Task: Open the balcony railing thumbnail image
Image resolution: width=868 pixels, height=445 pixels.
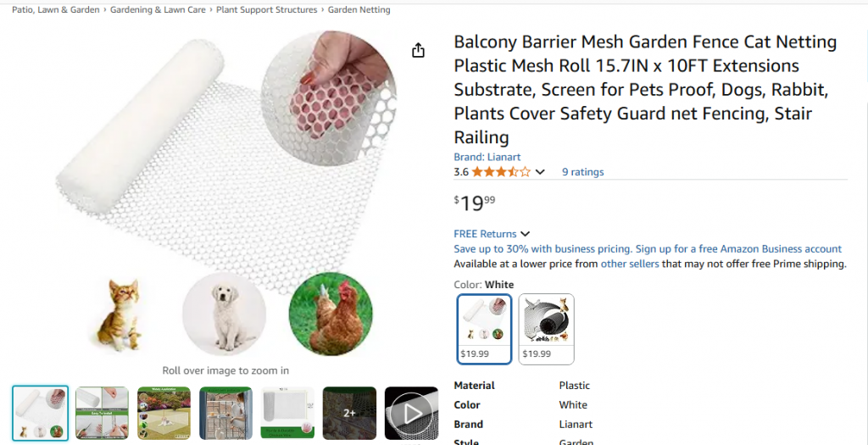Action: (225, 413)
